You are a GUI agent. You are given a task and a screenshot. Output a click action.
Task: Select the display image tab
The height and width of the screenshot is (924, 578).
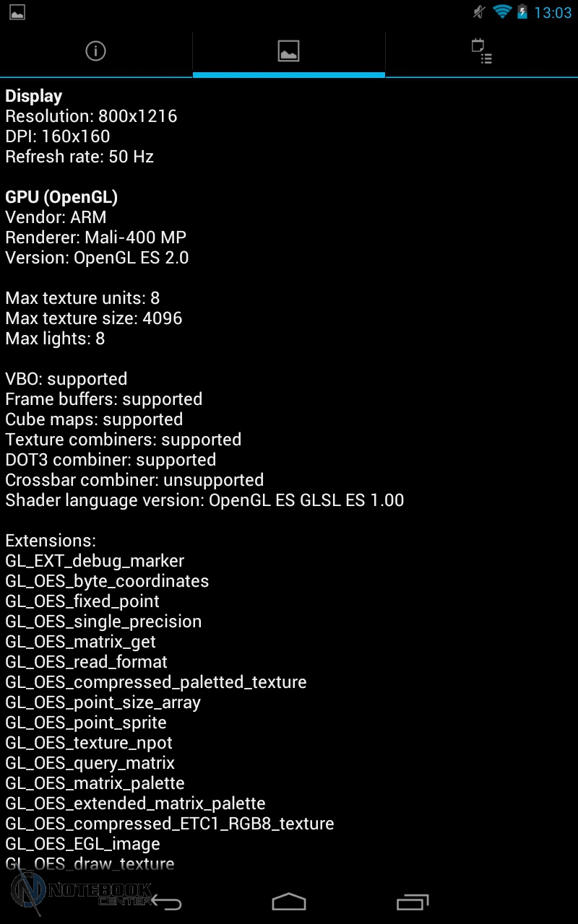pyautogui.click(x=288, y=51)
